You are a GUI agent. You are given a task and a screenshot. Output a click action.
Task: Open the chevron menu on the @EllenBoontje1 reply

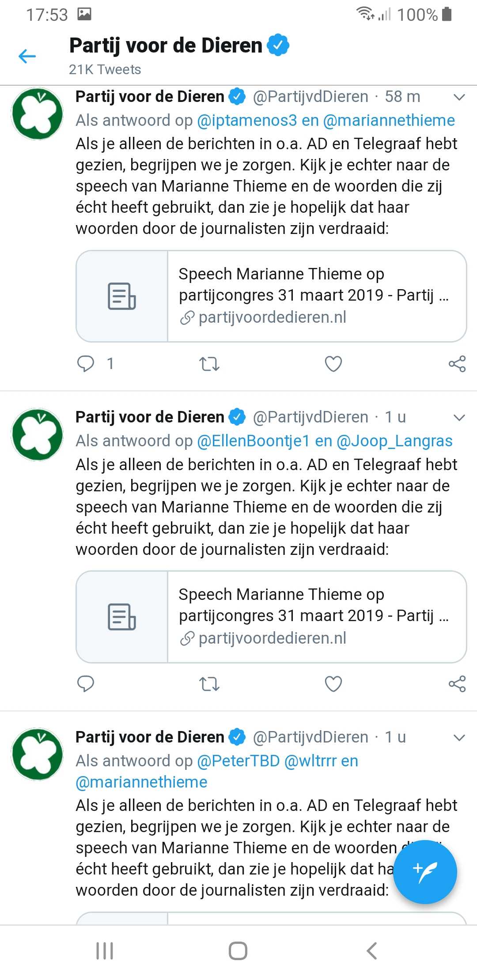[x=459, y=418]
